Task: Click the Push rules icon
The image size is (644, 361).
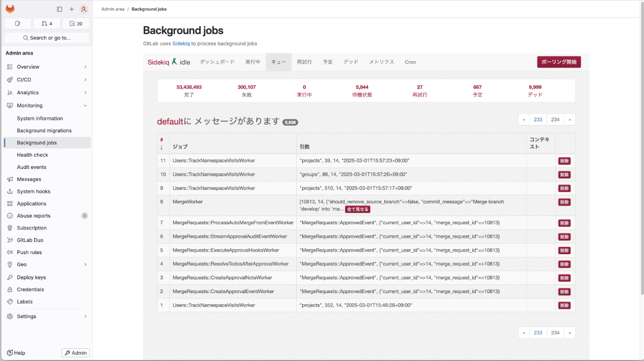Action: (x=10, y=252)
